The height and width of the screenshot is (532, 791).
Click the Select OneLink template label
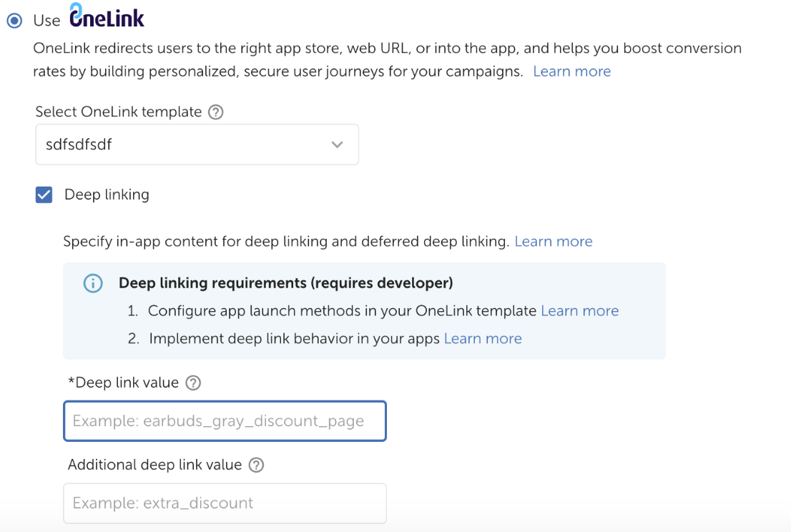[119, 112]
